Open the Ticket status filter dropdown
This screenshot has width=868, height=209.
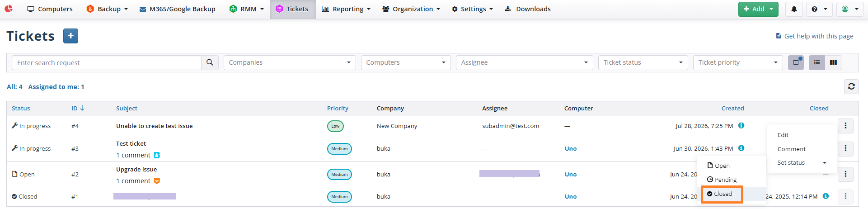643,62
